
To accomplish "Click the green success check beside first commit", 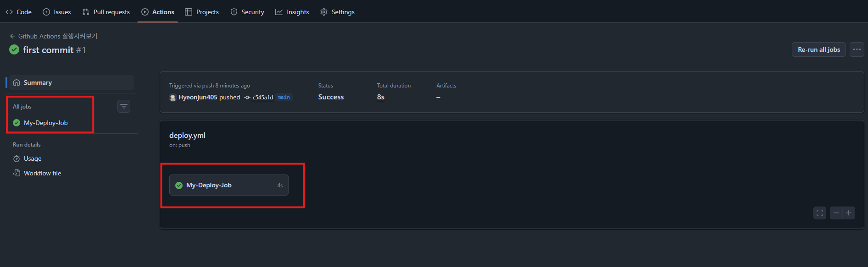I will pos(14,50).
